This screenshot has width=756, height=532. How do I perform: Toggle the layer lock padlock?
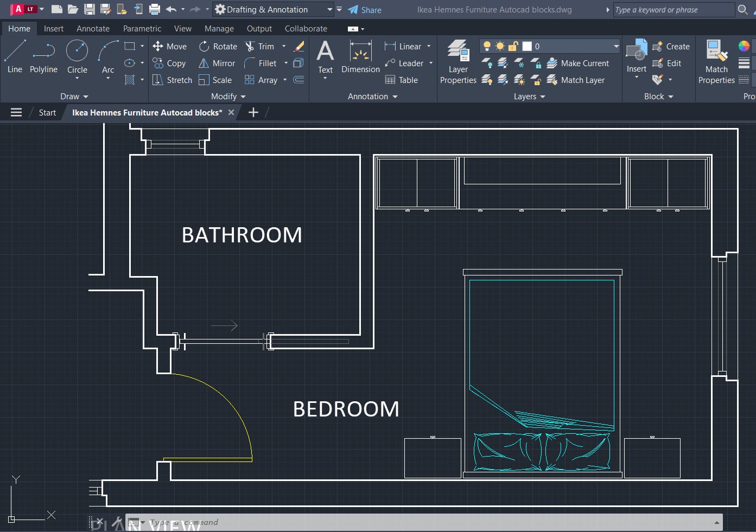[513, 46]
